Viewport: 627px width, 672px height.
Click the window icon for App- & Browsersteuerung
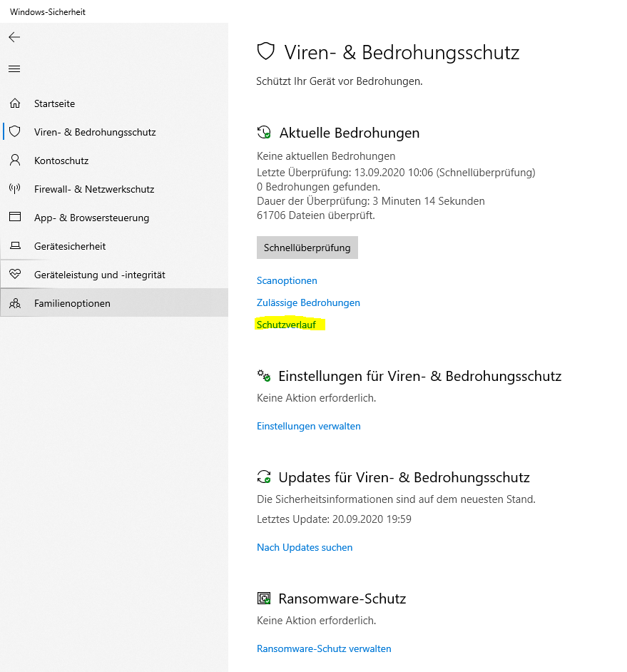[x=15, y=217]
